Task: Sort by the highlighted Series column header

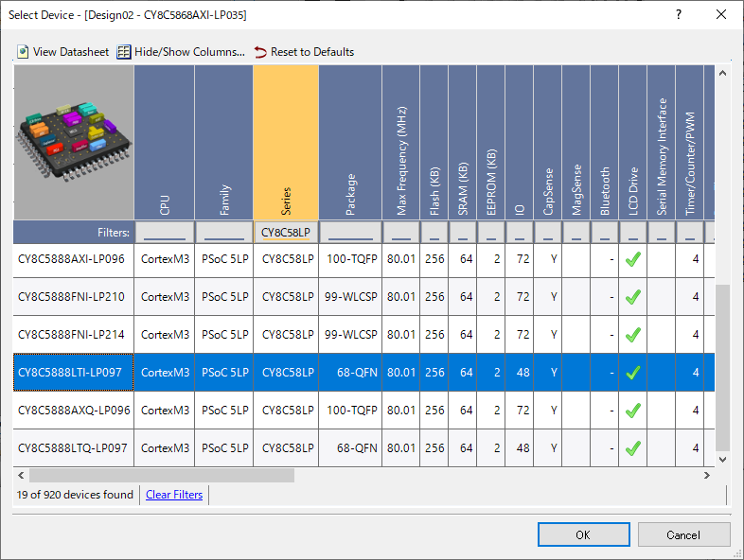Action: [x=286, y=142]
